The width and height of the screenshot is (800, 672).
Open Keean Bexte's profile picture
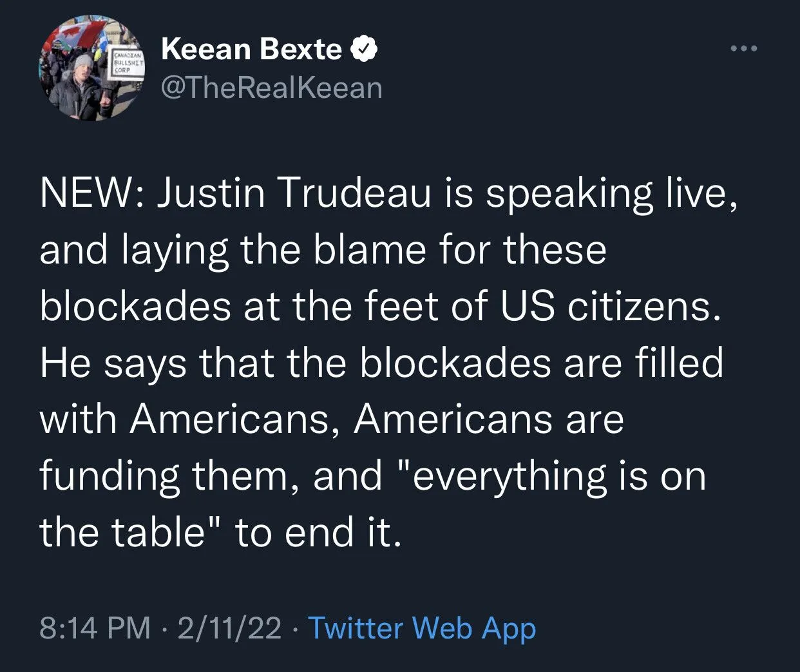pyautogui.click(x=91, y=68)
